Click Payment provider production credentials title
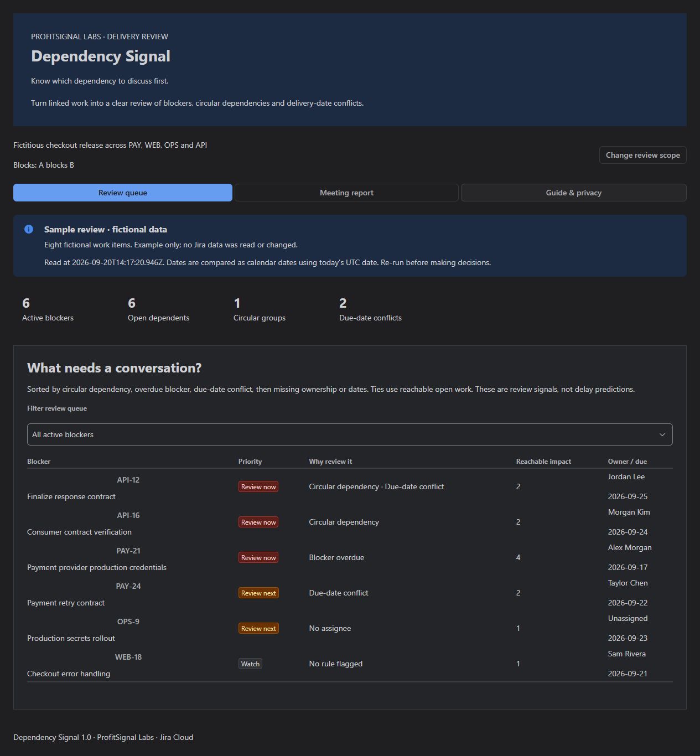Screen dimensions: 700x756 pyautogui.click(x=97, y=567)
